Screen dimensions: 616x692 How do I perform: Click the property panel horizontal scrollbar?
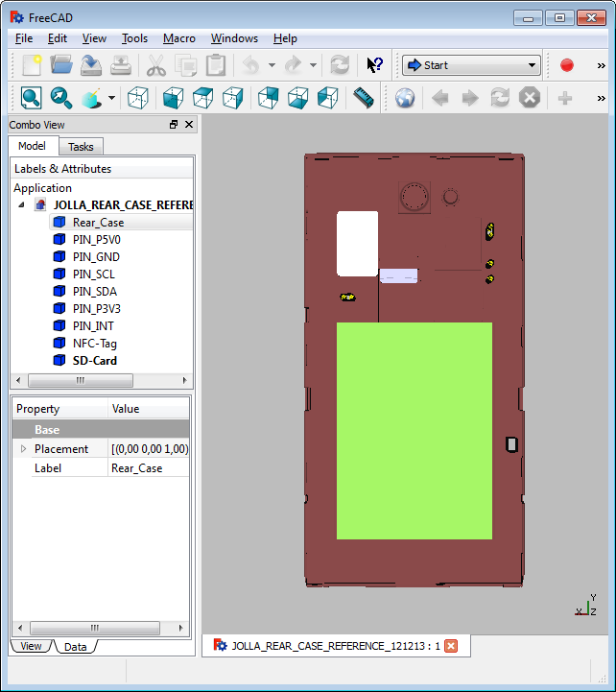pos(95,628)
